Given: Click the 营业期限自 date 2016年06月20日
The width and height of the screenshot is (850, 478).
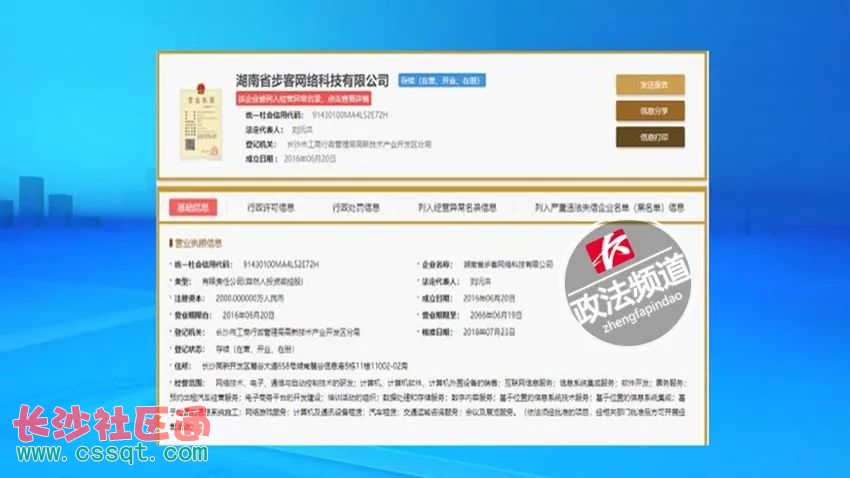Looking at the screenshot, I should click(248, 315).
